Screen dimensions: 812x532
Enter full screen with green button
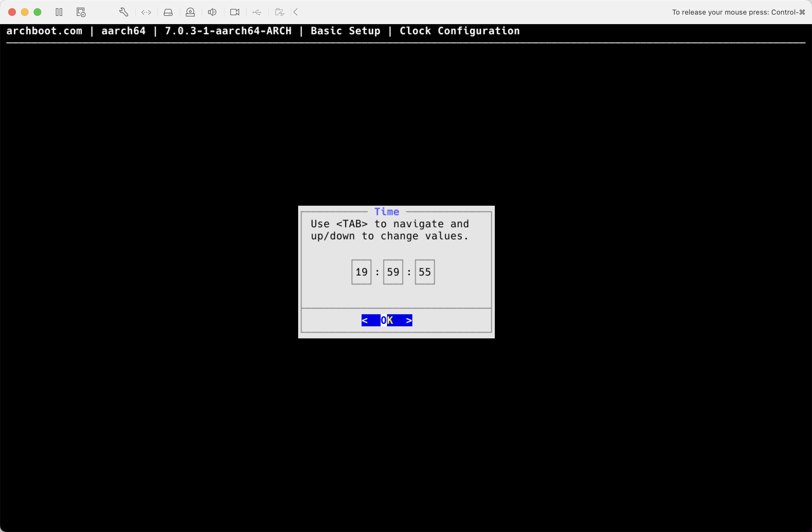[37, 12]
